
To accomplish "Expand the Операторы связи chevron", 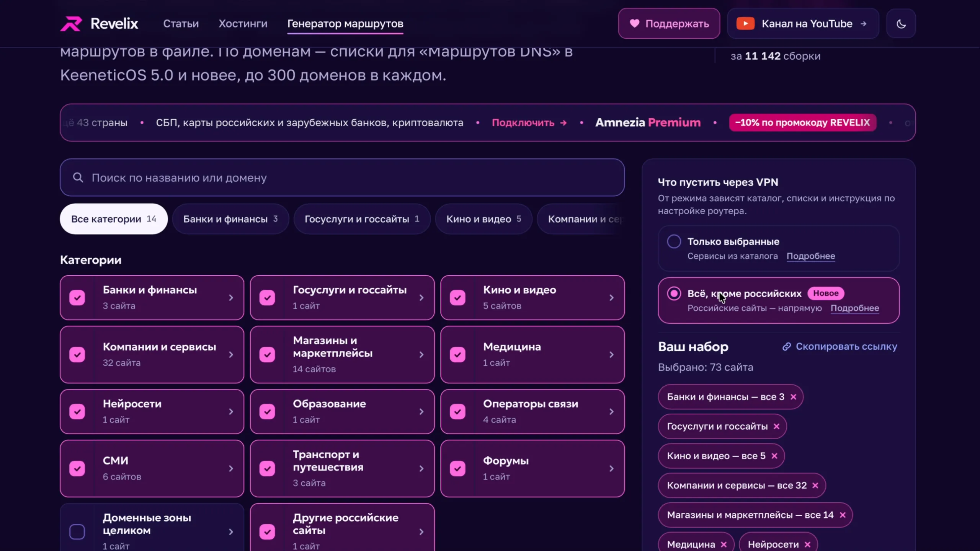I will click(x=611, y=412).
